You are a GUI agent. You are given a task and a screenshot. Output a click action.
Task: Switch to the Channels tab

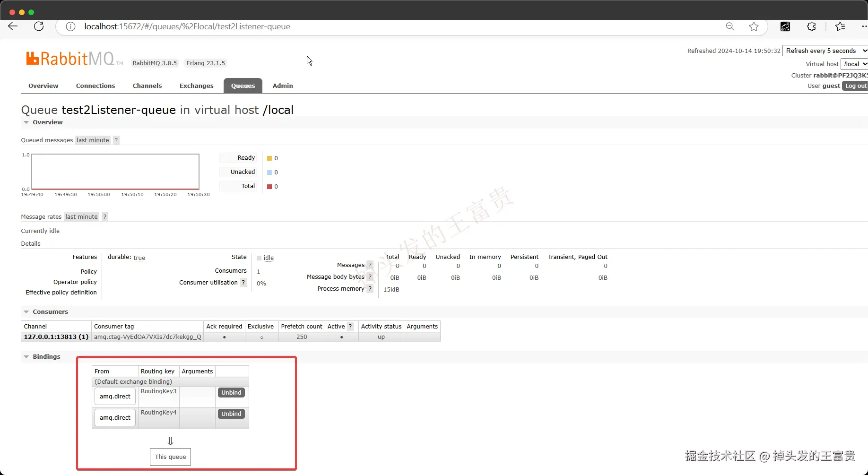(148, 86)
